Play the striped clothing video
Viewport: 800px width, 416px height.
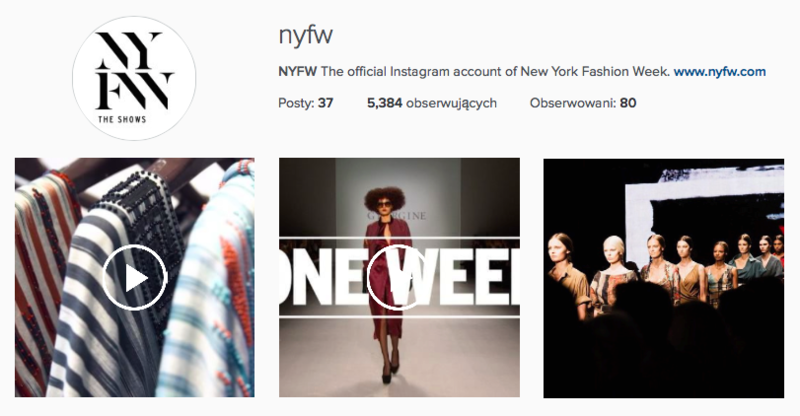pyautogui.click(x=134, y=278)
